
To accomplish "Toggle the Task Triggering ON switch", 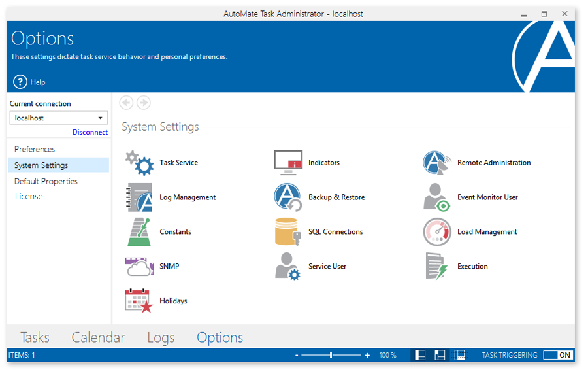I will click(558, 355).
